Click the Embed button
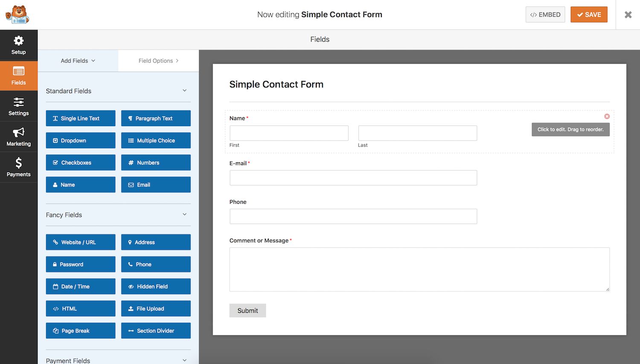 click(545, 14)
